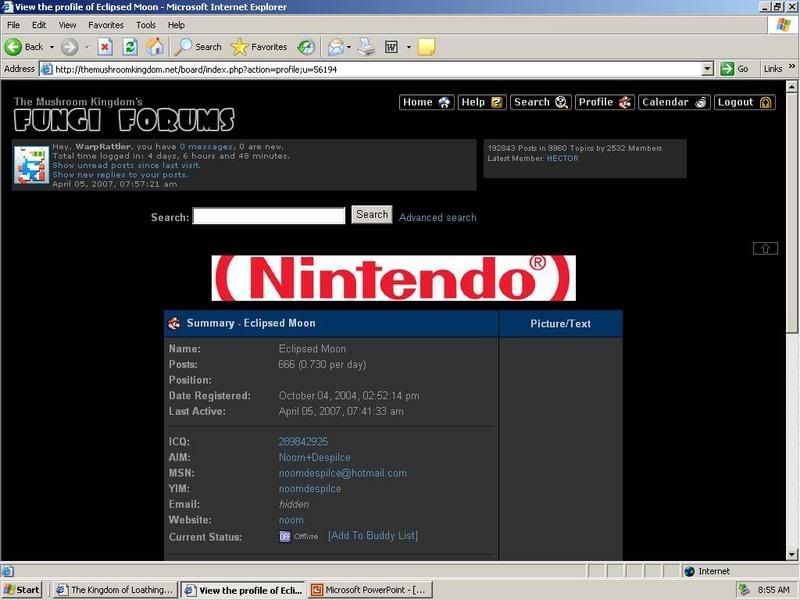Viewport: 800px width, 600px height.
Task: Open the Edit menu
Action: click(x=39, y=24)
